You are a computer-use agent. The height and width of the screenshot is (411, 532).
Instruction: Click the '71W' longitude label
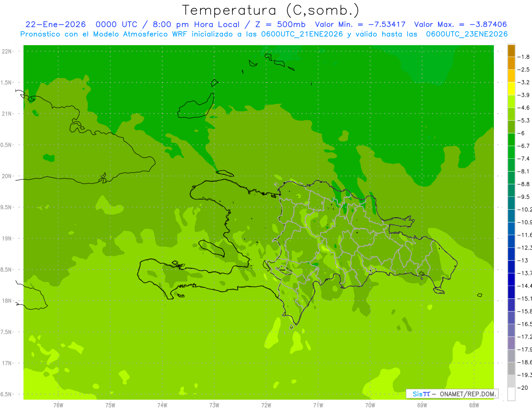pos(318,405)
